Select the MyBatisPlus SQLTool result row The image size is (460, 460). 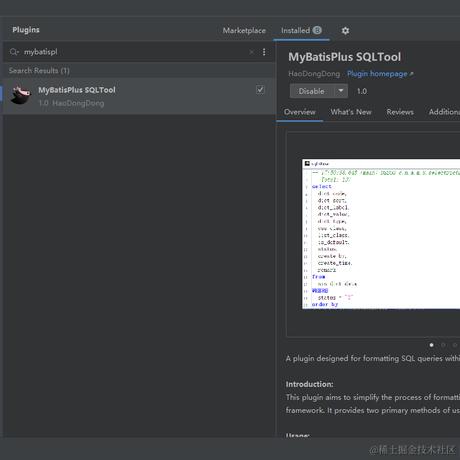139,96
